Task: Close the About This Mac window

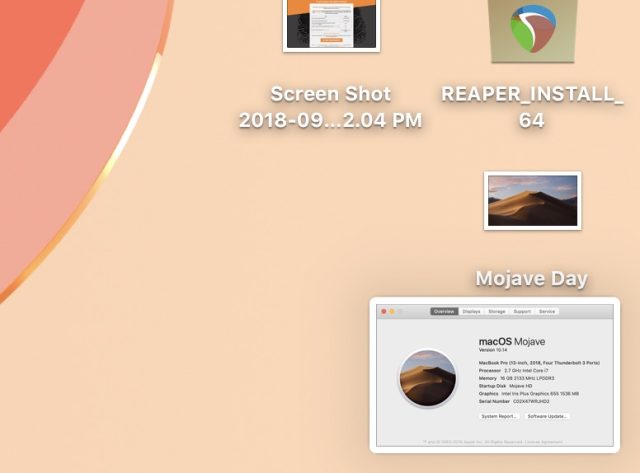Action: click(x=384, y=311)
